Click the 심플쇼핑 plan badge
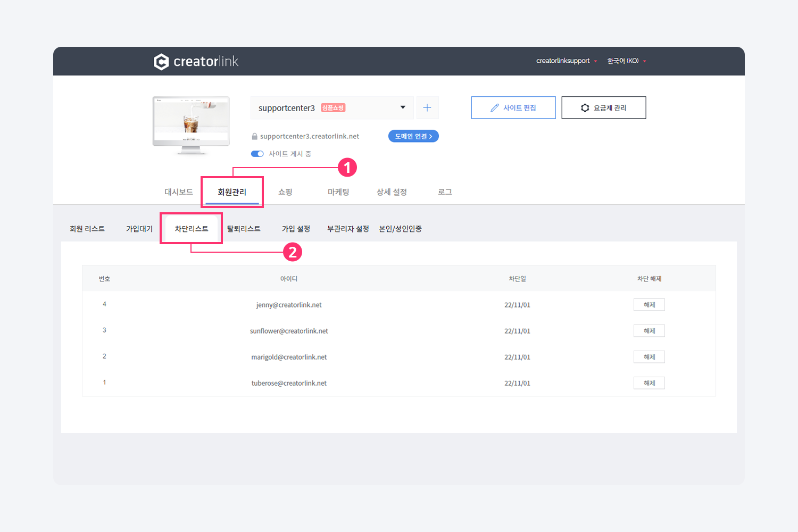798x532 pixels. tap(333, 107)
